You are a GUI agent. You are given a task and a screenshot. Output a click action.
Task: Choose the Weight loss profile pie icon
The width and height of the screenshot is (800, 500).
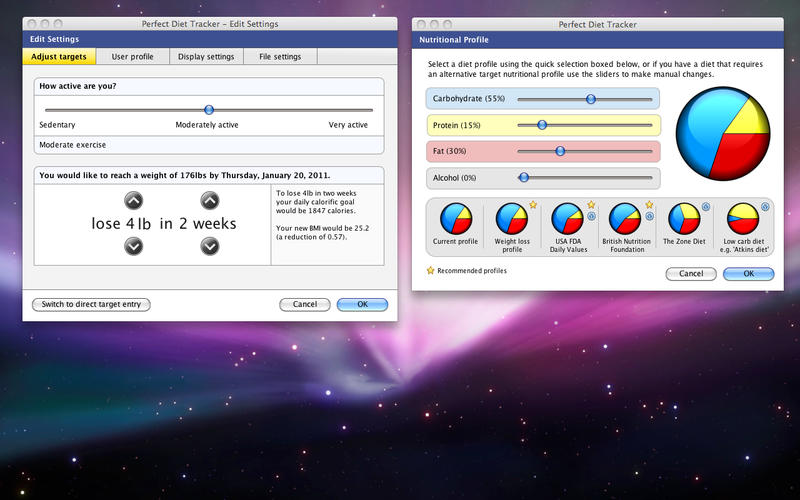pos(512,218)
